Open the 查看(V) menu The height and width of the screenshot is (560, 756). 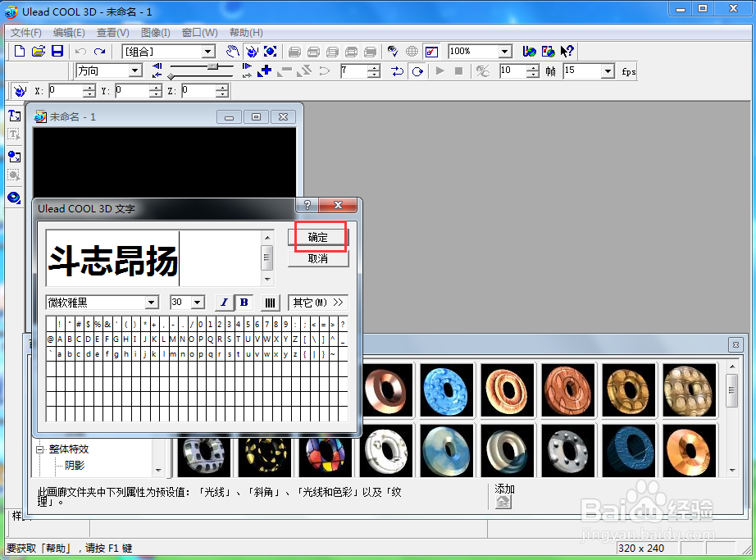coord(113,33)
